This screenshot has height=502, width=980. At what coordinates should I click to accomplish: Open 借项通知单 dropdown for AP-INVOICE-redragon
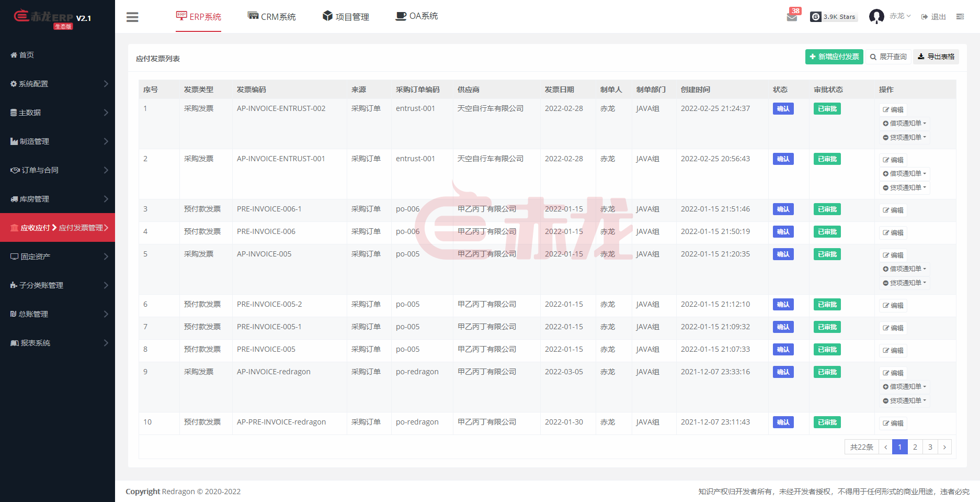coord(905,387)
